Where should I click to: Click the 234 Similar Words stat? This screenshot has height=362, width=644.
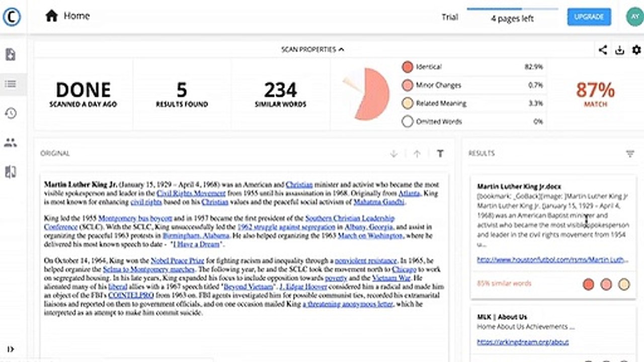[x=281, y=94]
